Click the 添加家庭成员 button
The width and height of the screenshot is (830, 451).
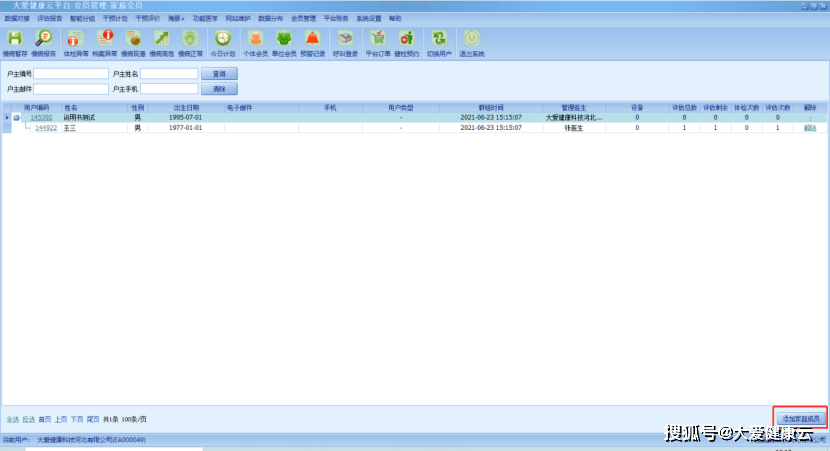800,417
